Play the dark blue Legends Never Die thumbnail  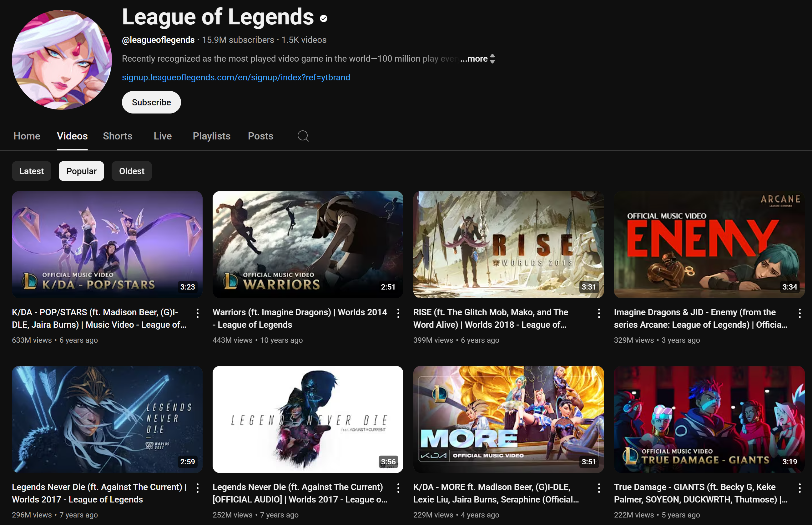pyautogui.click(x=107, y=419)
